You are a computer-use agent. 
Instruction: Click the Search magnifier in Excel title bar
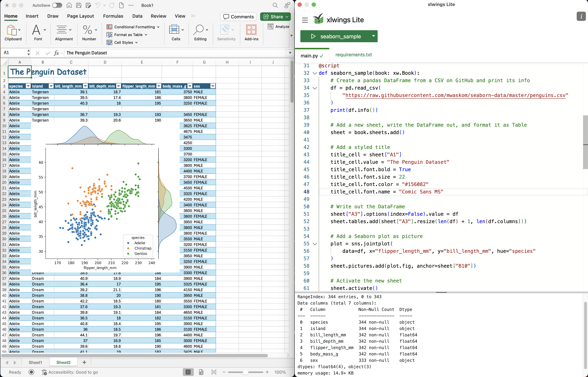pos(275,5)
